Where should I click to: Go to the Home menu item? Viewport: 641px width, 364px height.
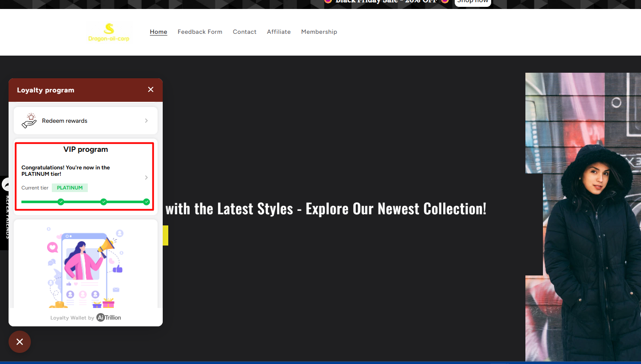click(158, 32)
